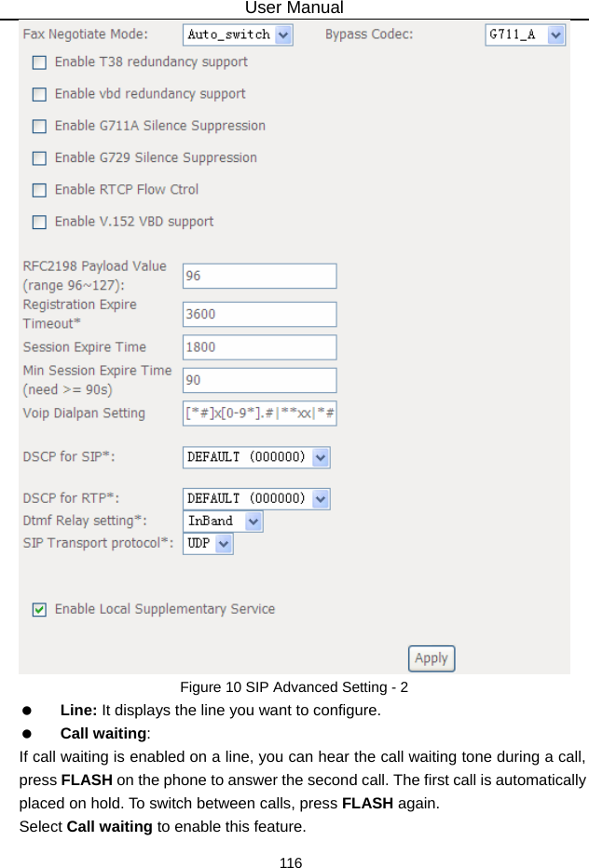Click Voip Dialpan Setting field
Viewport: 589px width, 868px height.
259,414
